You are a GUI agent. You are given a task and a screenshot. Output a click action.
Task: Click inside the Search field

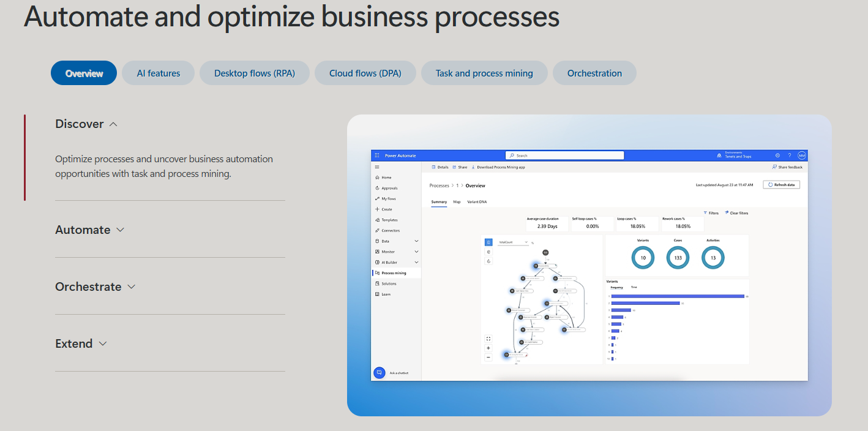click(x=564, y=155)
